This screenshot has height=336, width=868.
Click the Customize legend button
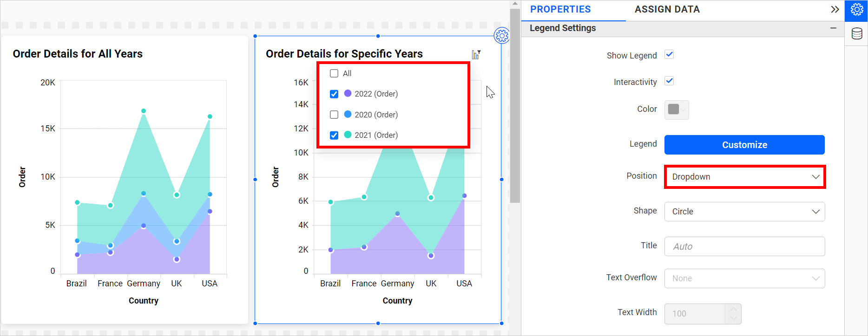(x=744, y=145)
